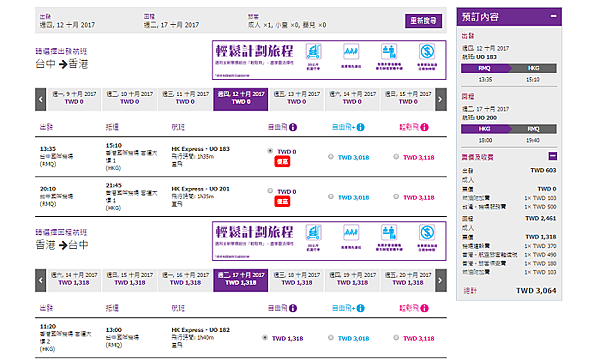Click the 1× TWD 500 charge line in the sidebar

point(509,207)
